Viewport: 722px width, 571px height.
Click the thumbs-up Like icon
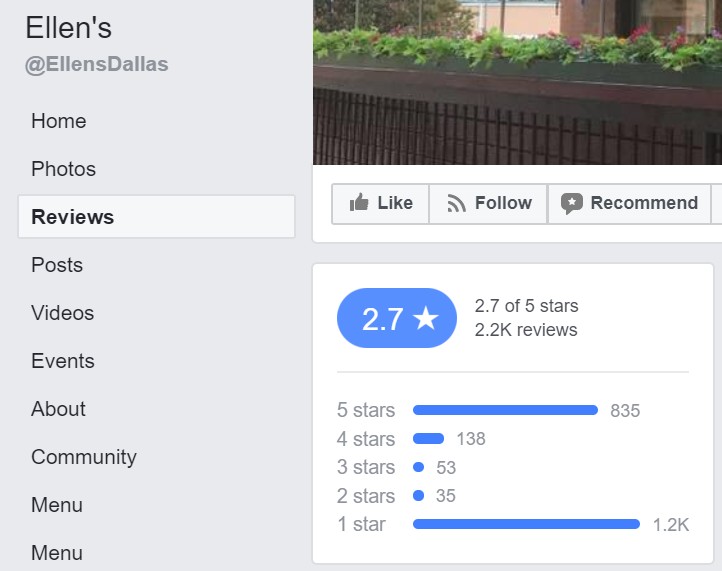tap(359, 203)
